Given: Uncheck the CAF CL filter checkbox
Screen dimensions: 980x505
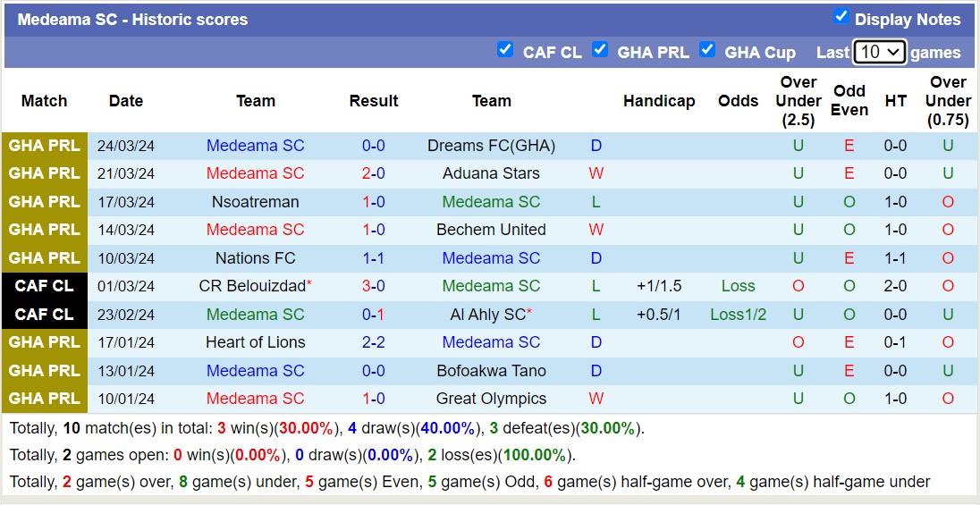Looking at the screenshot, I should pyautogui.click(x=505, y=49).
